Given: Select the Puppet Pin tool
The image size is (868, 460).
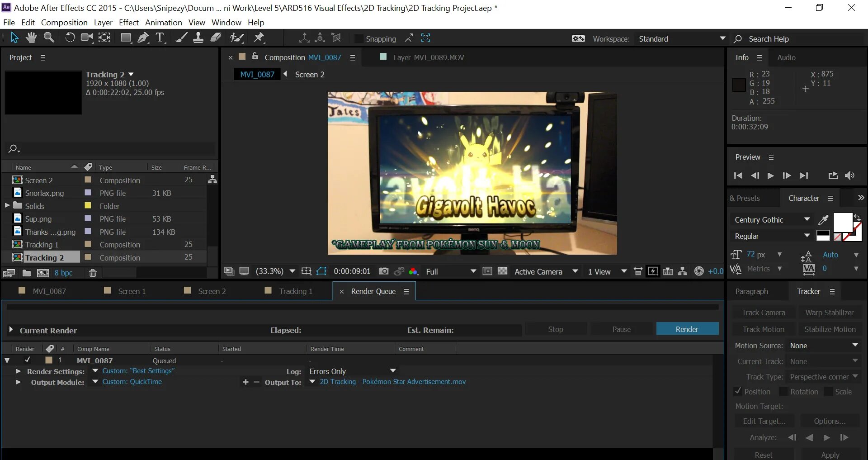Looking at the screenshot, I should point(259,38).
